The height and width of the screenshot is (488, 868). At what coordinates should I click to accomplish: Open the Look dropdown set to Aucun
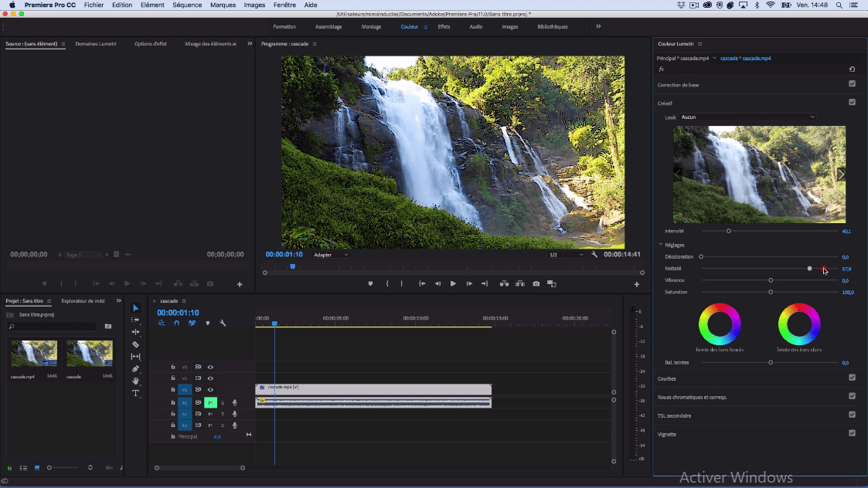tap(747, 117)
